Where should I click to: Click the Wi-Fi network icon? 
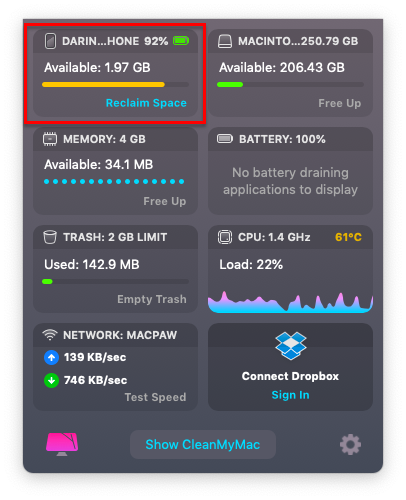pyautogui.click(x=50, y=335)
